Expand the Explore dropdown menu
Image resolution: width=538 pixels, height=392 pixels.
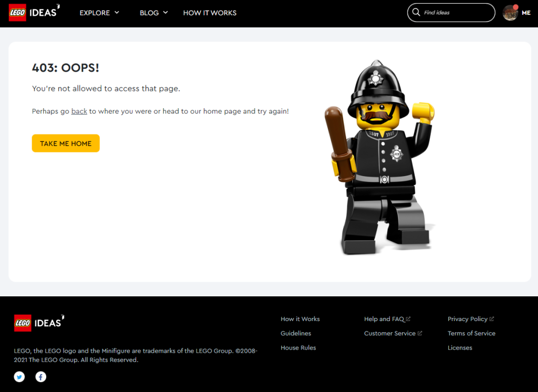[99, 13]
